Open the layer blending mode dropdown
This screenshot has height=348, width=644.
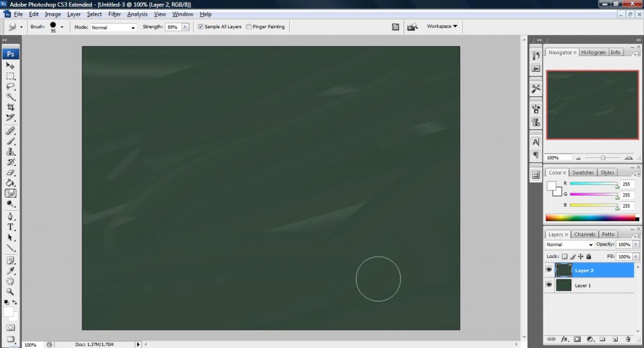(570, 244)
